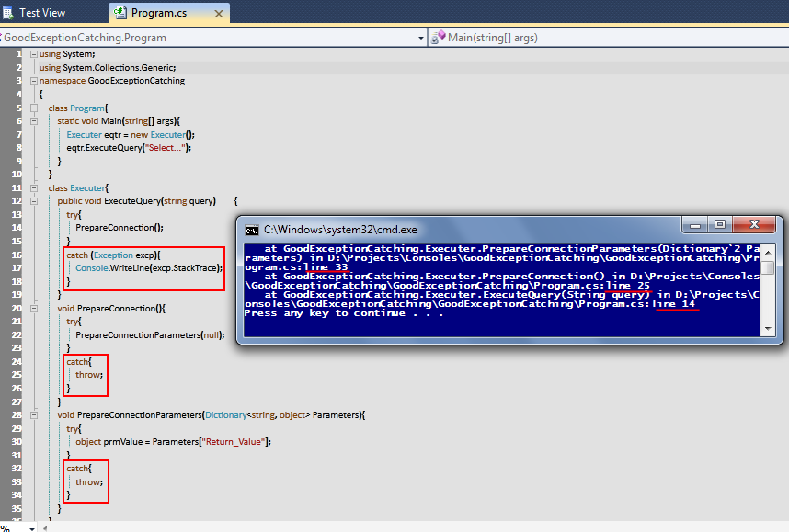Click the C# file icon on Program.cs tab
This screenshot has height=532, width=789.
[x=120, y=13]
